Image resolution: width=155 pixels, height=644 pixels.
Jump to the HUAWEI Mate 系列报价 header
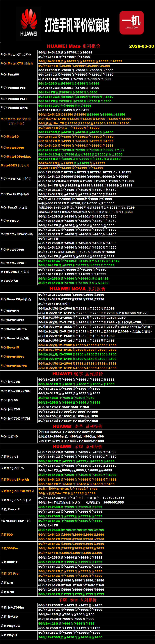[73, 46]
